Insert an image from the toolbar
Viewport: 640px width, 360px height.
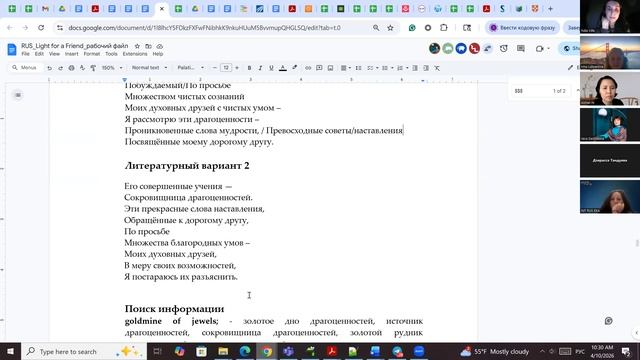330,68
